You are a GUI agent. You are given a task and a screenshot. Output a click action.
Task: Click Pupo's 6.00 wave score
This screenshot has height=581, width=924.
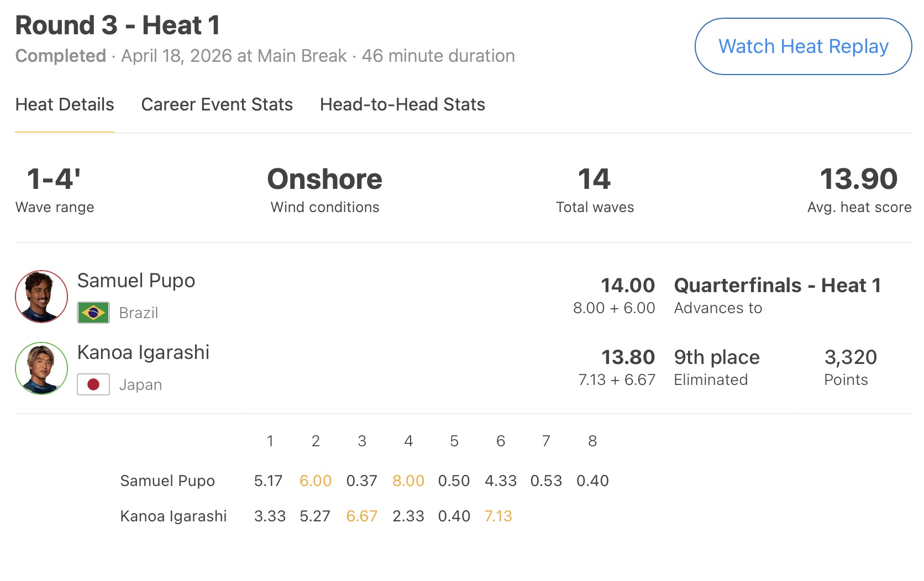click(316, 481)
